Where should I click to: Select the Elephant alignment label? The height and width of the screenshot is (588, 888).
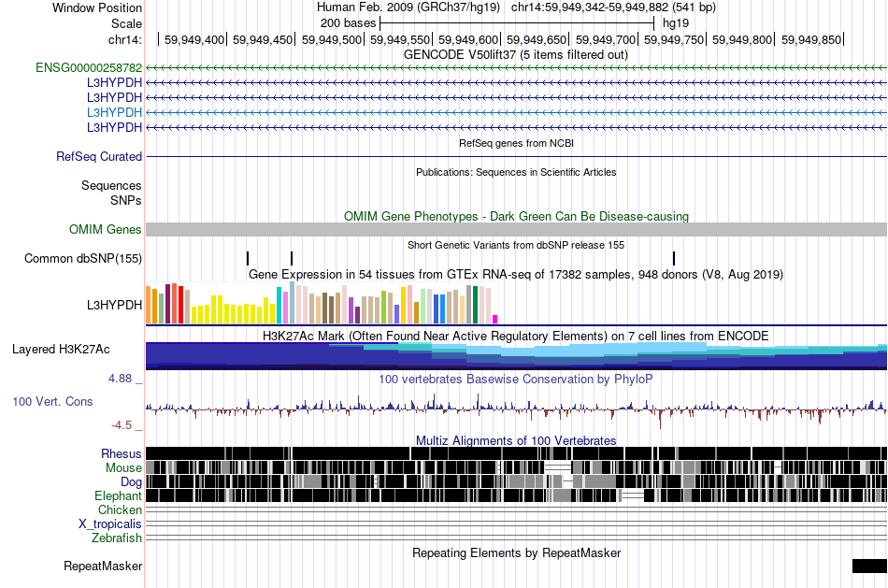(x=119, y=496)
